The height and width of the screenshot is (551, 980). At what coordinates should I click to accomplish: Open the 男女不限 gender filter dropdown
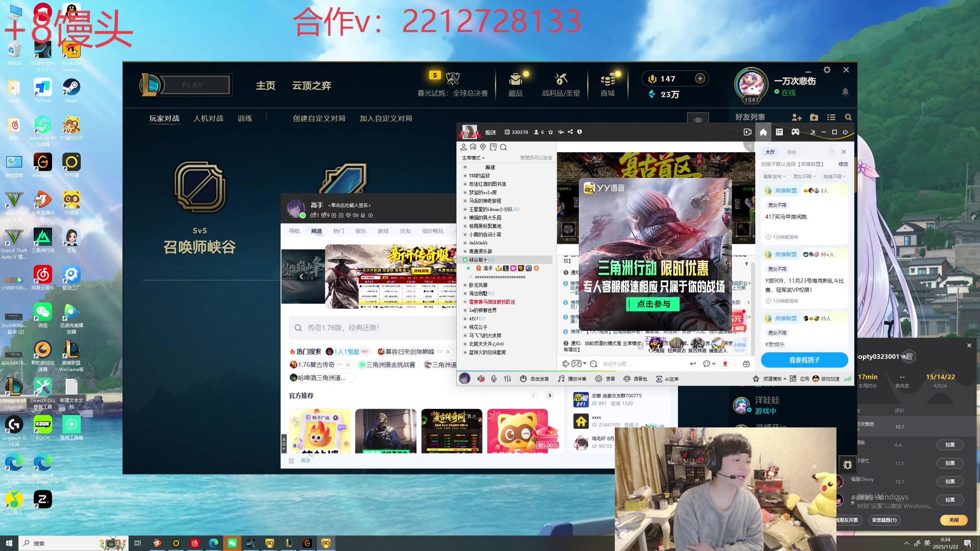[804, 176]
